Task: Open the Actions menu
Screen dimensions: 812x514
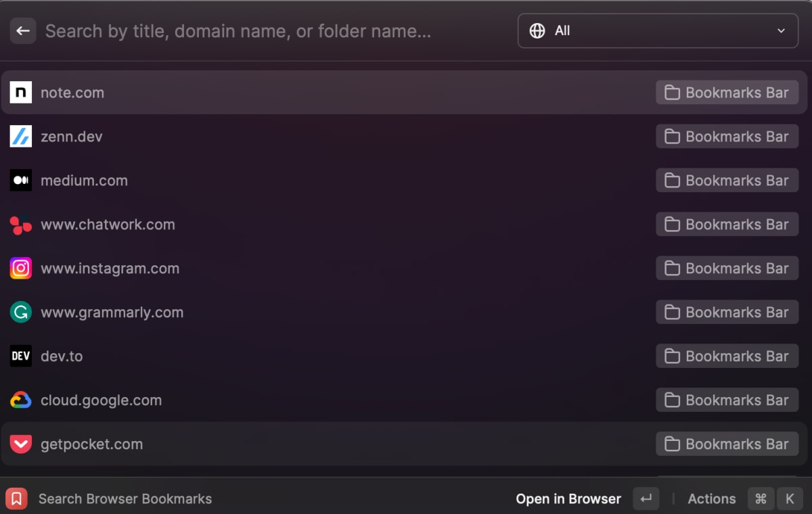Action: (x=712, y=499)
